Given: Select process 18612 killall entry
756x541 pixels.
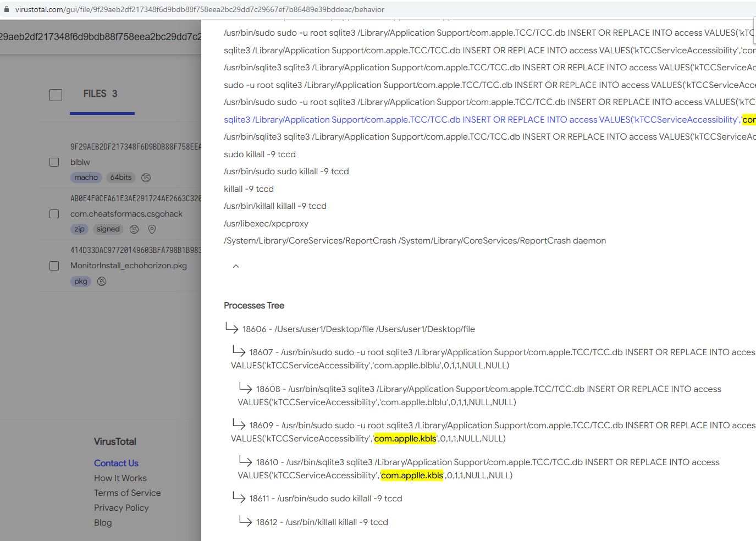Looking at the screenshot, I should point(322,522).
